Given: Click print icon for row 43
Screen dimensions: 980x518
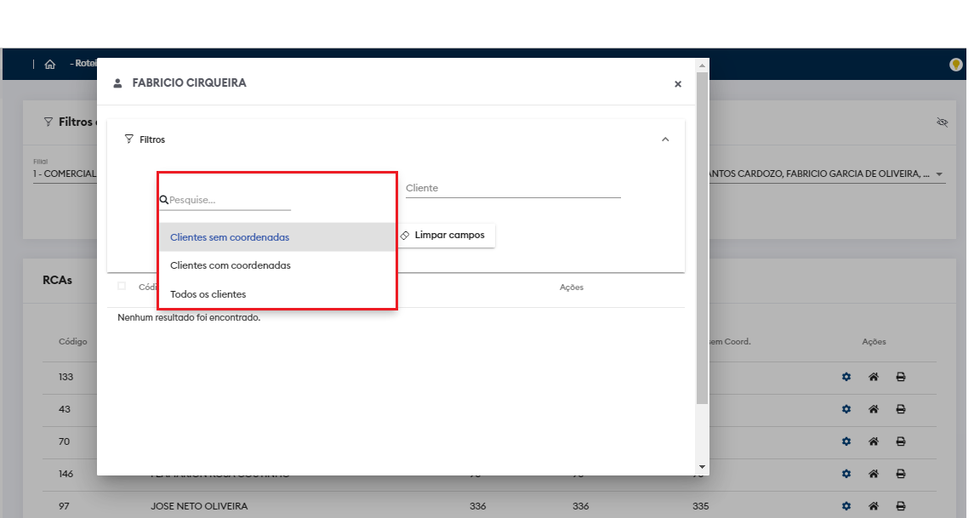Looking at the screenshot, I should [x=901, y=409].
